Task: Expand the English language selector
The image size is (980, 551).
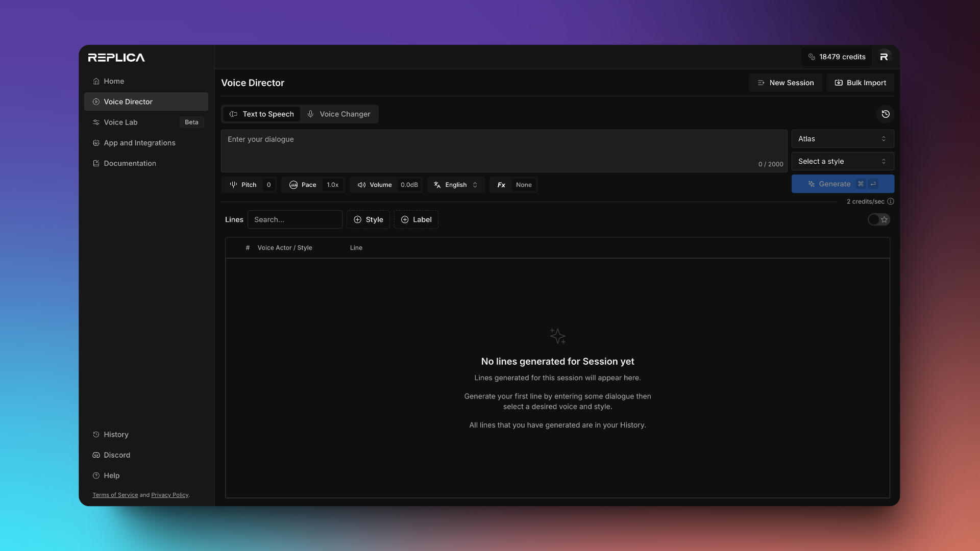Action: click(x=456, y=184)
